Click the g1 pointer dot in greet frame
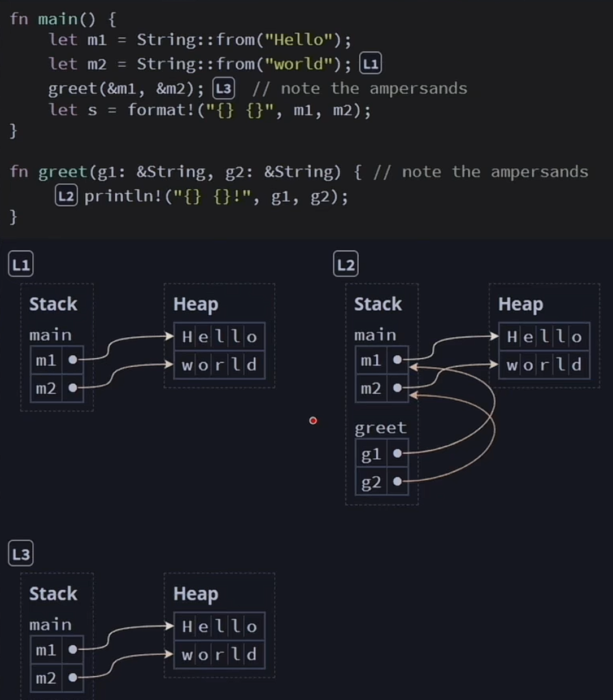Screen dimensions: 613x700 point(397,453)
